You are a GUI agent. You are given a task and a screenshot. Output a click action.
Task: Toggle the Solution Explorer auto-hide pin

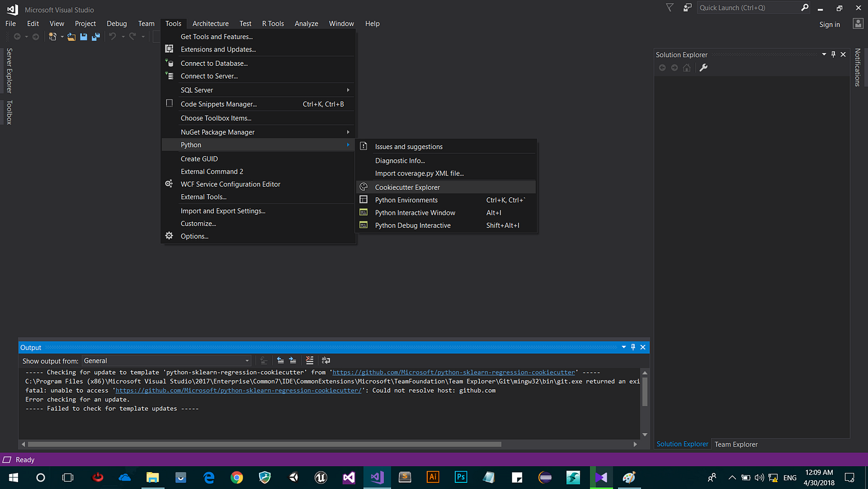[833, 55]
